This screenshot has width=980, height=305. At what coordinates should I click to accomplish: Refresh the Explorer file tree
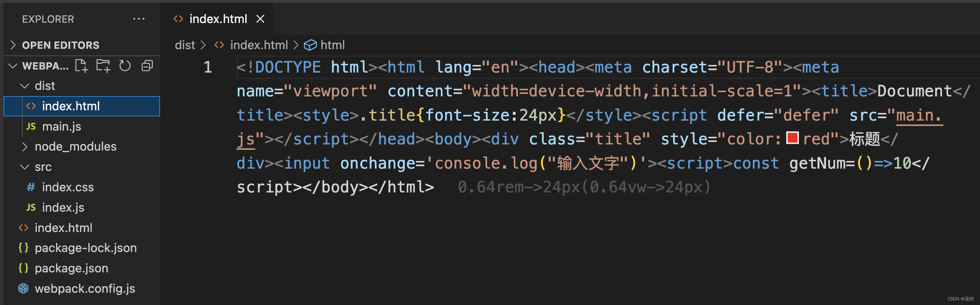tap(125, 66)
